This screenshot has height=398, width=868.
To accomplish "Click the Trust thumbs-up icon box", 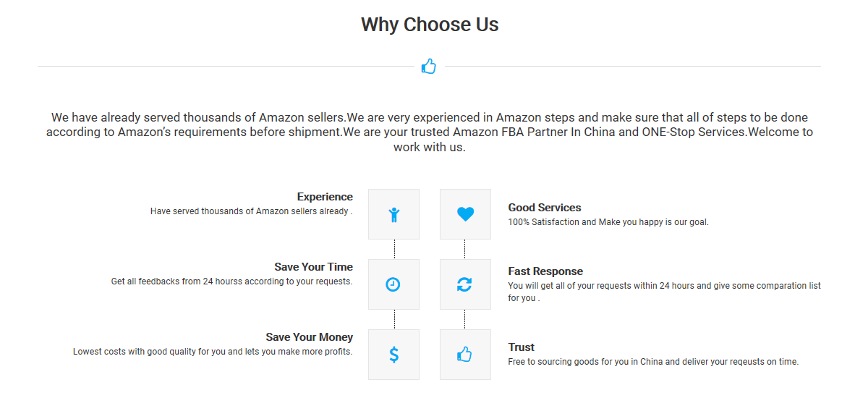I will [465, 355].
